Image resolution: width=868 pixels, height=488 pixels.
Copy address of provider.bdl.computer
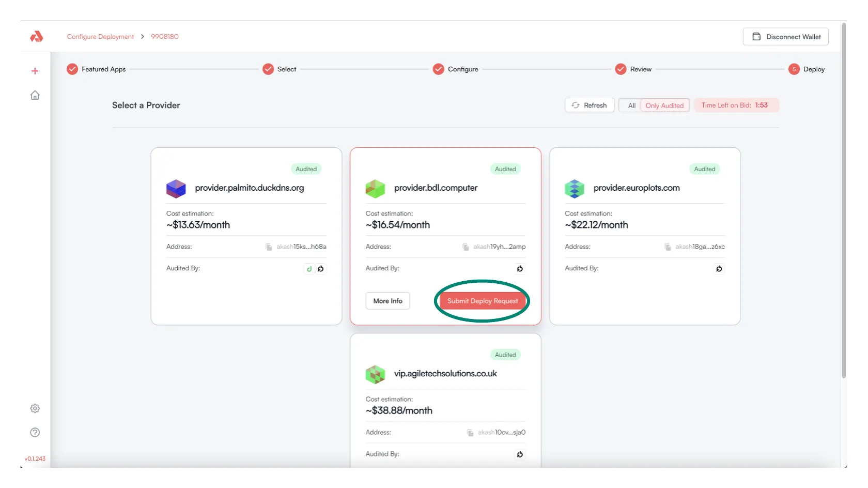coord(466,247)
